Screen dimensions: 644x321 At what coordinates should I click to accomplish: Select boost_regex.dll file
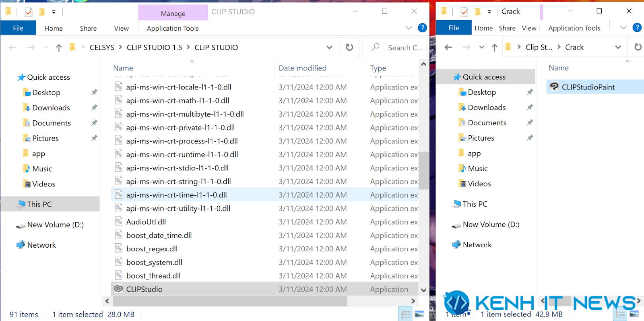pyautogui.click(x=152, y=249)
